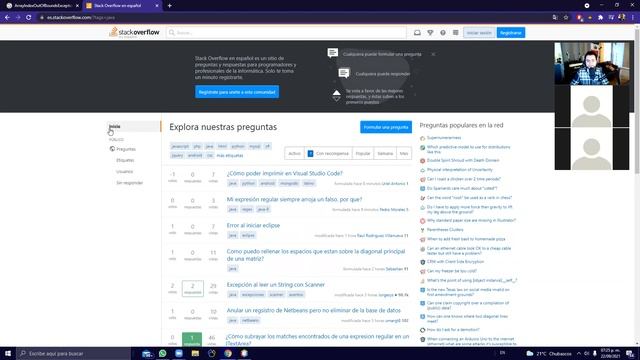
Task: Click the eclipse tag under Error al iniciar eclipse
Action: (x=248, y=236)
